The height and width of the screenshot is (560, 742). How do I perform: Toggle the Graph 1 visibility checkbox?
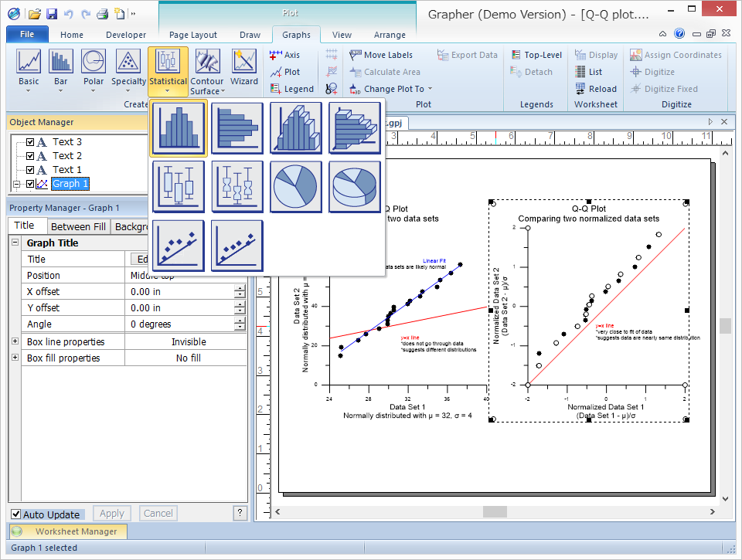pos(31,184)
